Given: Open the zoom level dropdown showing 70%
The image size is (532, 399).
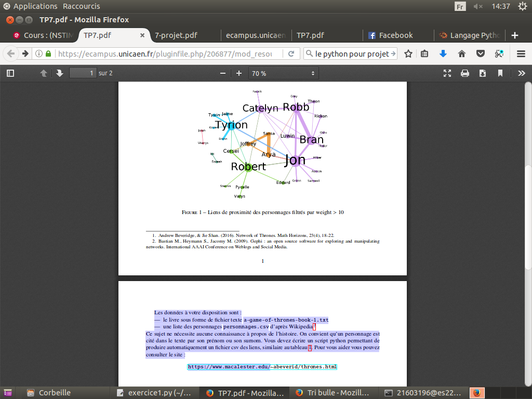Looking at the screenshot, I should click(283, 73).
